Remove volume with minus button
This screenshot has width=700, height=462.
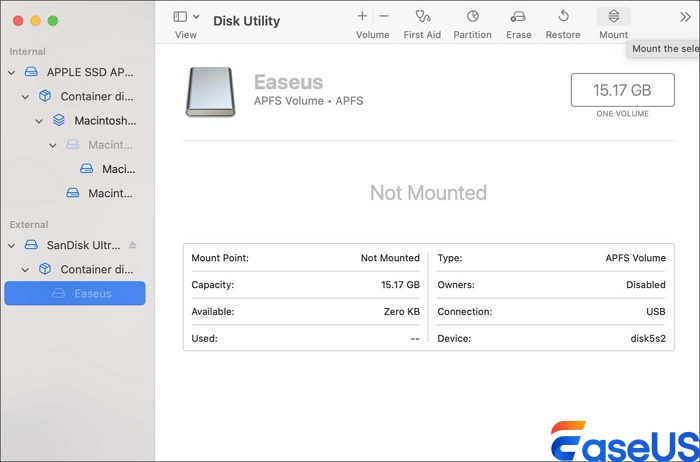[x=384, y=16]
